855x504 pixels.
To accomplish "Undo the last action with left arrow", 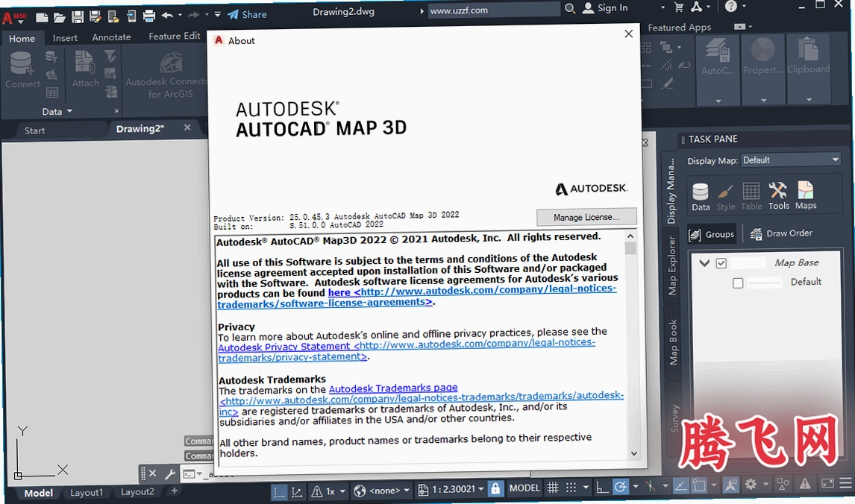I will click(x=167, y=15).
